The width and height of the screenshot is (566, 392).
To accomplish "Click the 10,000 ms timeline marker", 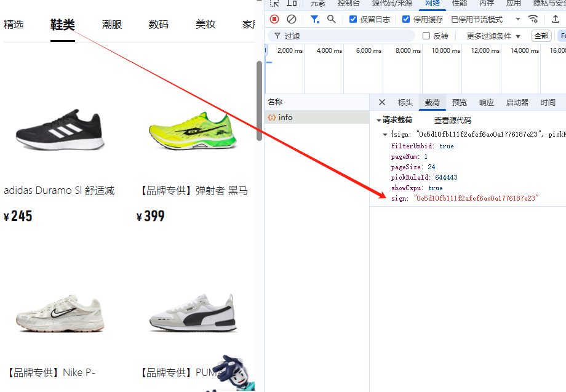I will [x=446, y=50].
